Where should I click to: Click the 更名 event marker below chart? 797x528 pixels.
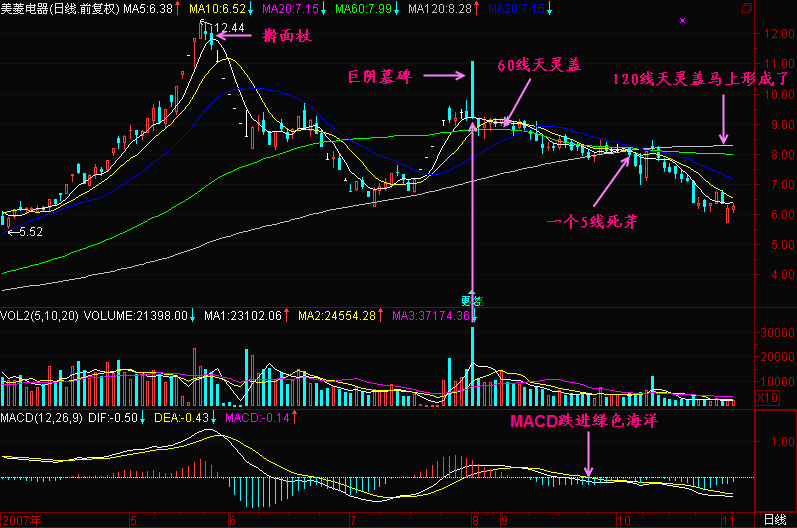(471, 299)
